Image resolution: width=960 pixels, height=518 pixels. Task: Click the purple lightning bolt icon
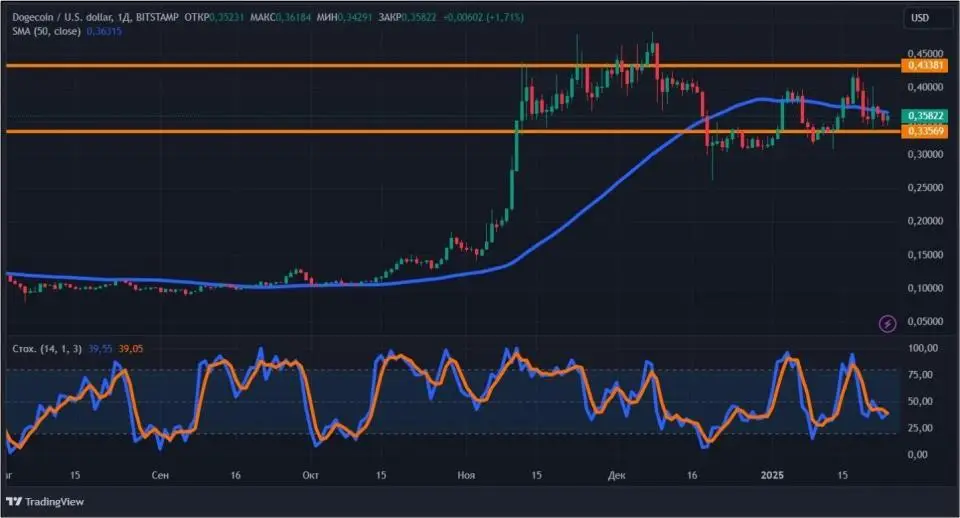pyautogui.click(x=886, y=323)
